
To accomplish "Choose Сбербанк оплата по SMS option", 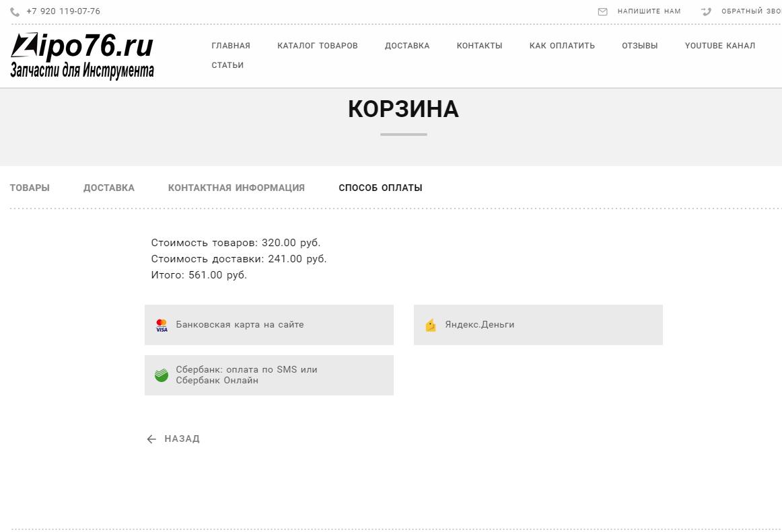I will pos(269,375).
